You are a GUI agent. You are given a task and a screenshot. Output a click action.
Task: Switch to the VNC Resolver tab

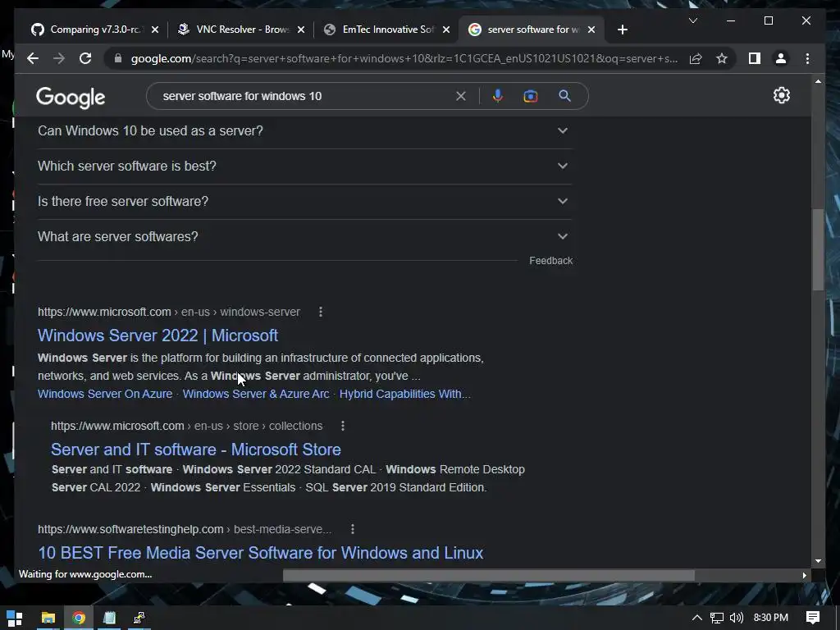(241, 30)
